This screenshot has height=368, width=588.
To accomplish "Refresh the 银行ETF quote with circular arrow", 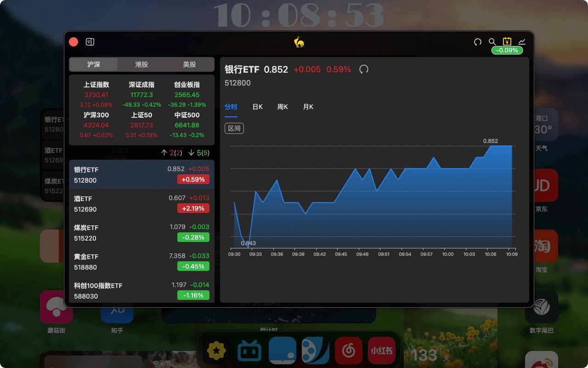I will (x=364, y=69).
